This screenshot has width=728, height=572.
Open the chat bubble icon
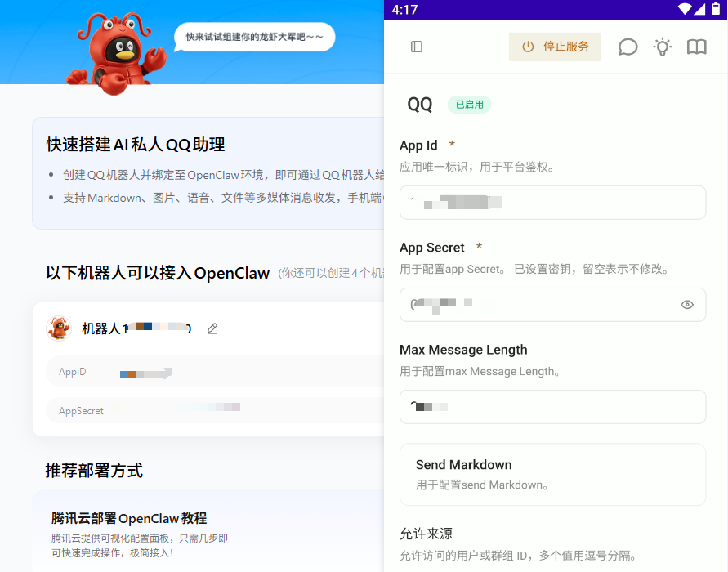click(x=628, y=47)
